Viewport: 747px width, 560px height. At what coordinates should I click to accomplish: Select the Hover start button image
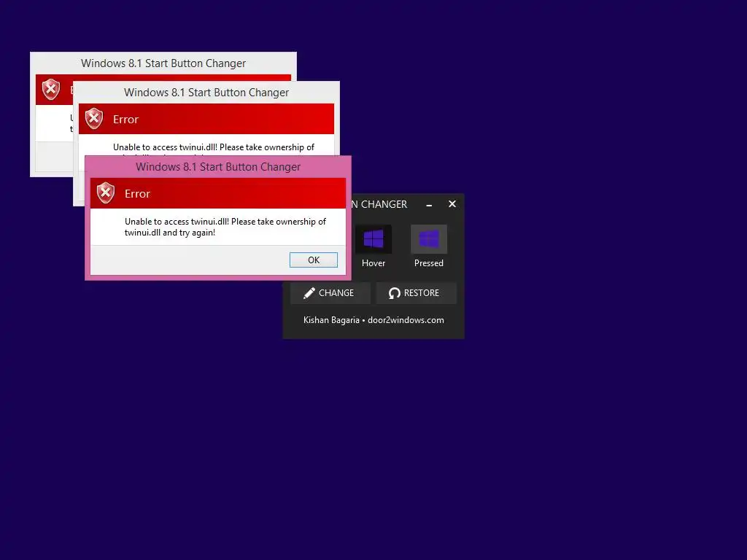click(x=373, y=239)
